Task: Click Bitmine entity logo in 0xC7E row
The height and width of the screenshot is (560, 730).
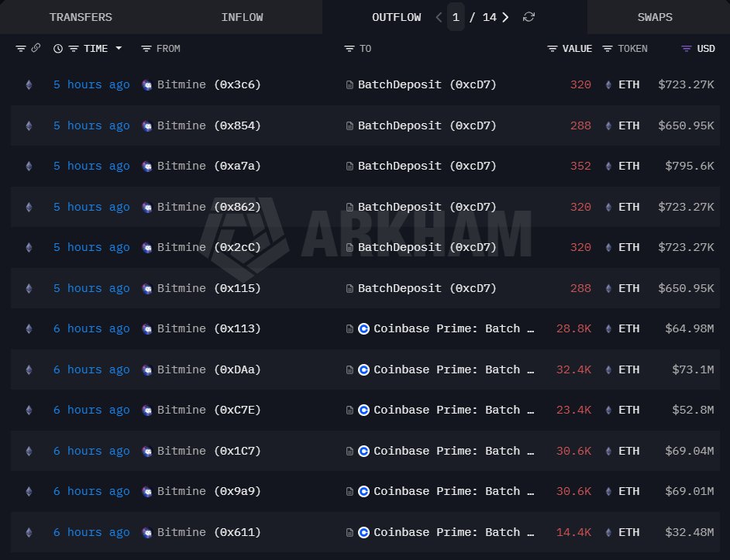Action: point(146,411)
